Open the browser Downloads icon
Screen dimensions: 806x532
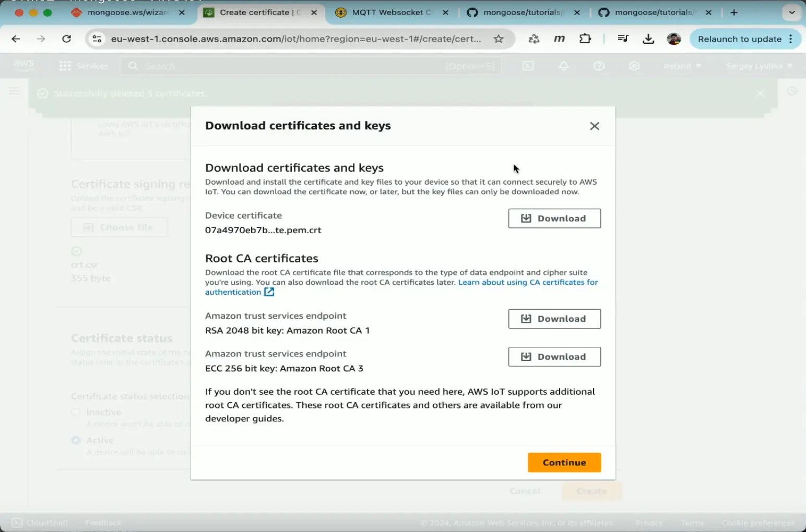point(648,39)
